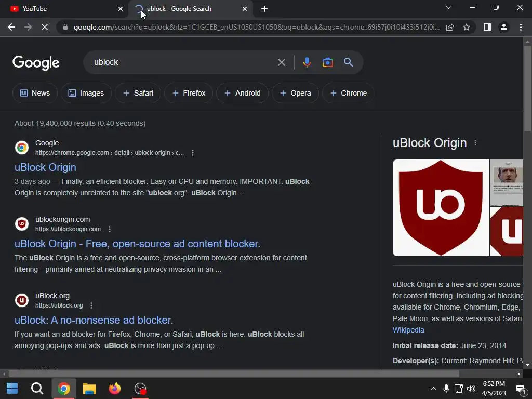Open the volume control in tray
532x399 pixels.
471,389
